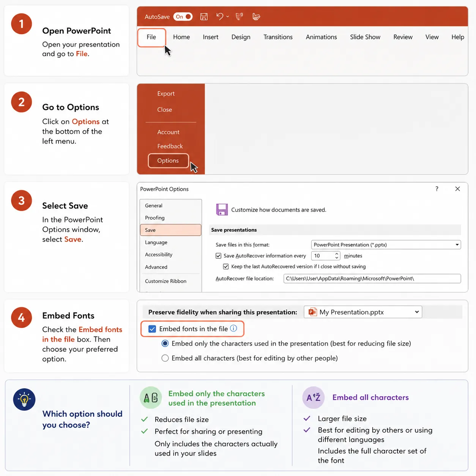Open the Insert ribbon tab
Image resolution: width=476 pixels, height=476 pixels.
point(211,37)
